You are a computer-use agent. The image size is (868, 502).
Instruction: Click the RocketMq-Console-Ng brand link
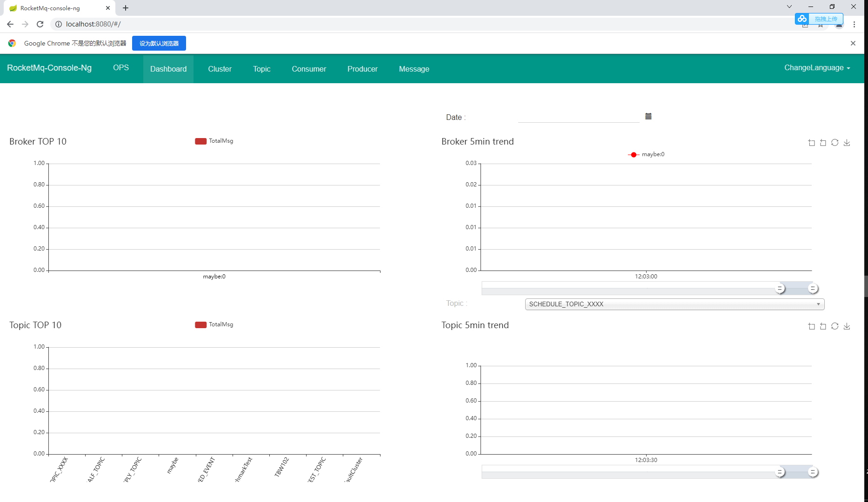pos(49,68)
